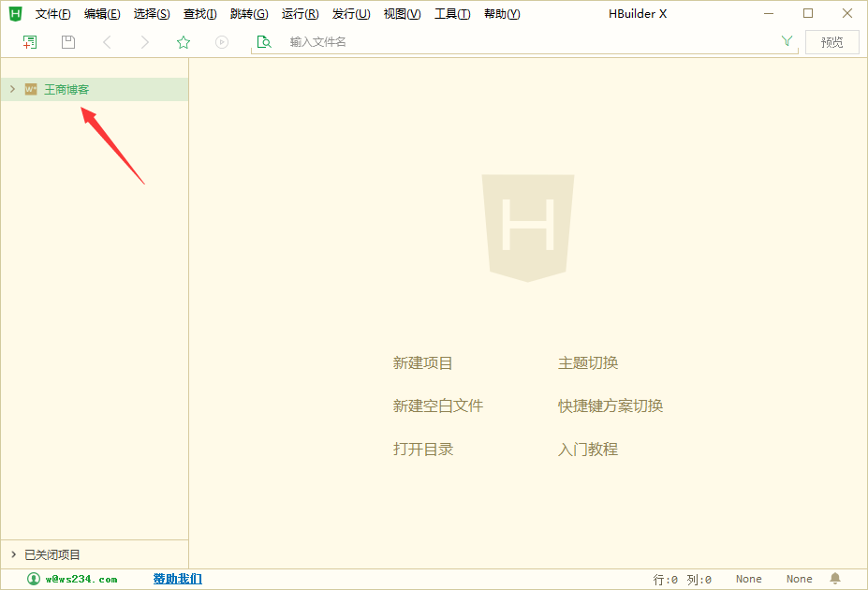This screenshot has height=590, width=868.
Task: Close the HBuilder X window
Action: pyautogui.click(x=847, y=13)
